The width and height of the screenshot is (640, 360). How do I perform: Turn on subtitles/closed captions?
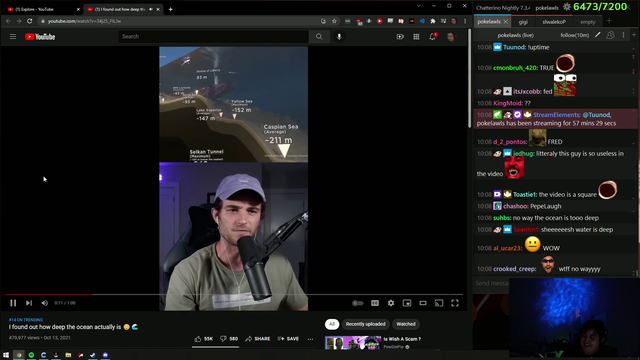[x=375, y=303]
